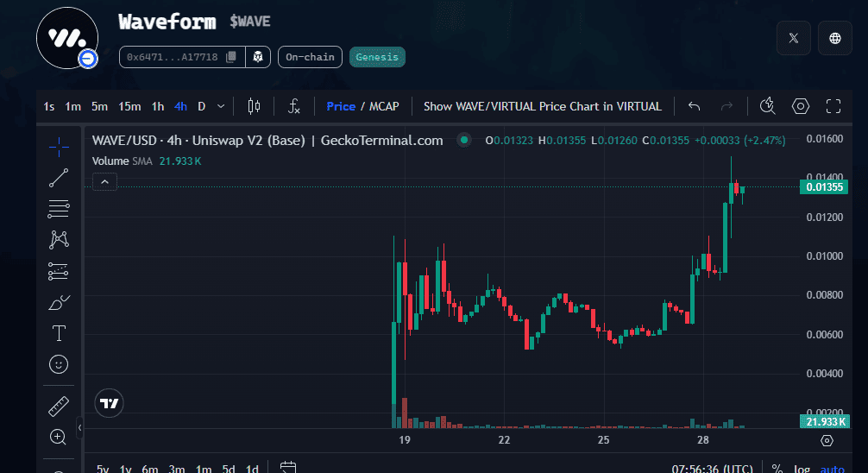Copy the contract address

[230, 57]
